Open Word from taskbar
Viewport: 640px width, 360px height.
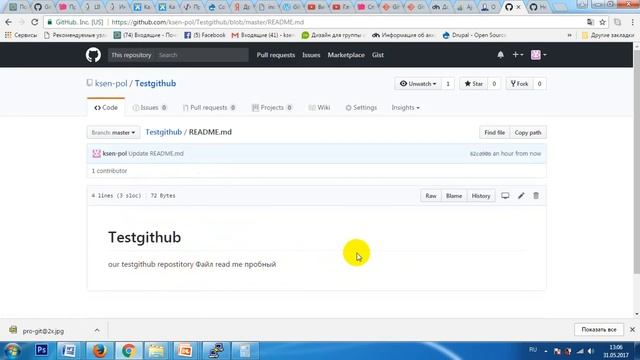(69, 351)
